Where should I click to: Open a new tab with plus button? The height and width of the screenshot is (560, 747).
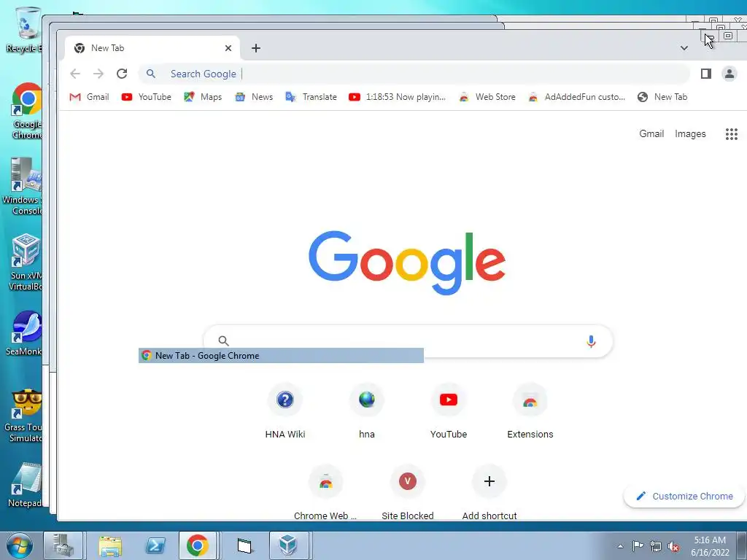point(256,48)
